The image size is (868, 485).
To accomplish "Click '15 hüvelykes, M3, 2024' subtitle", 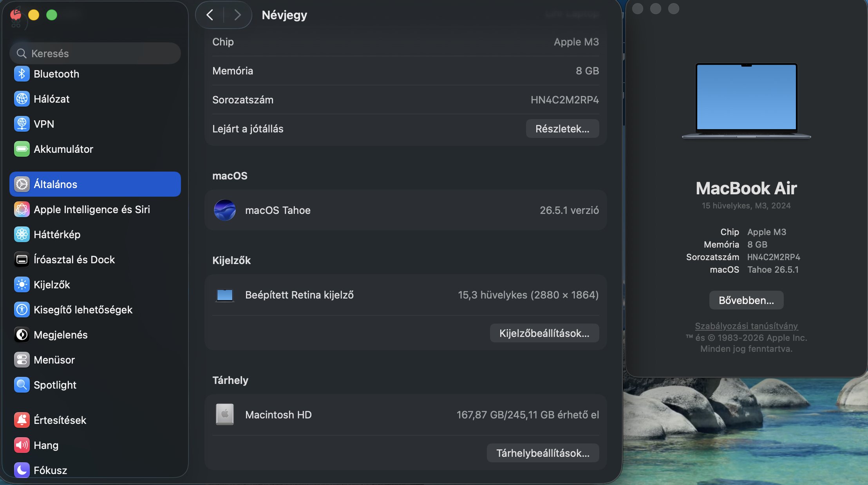I will pos(746,205).
